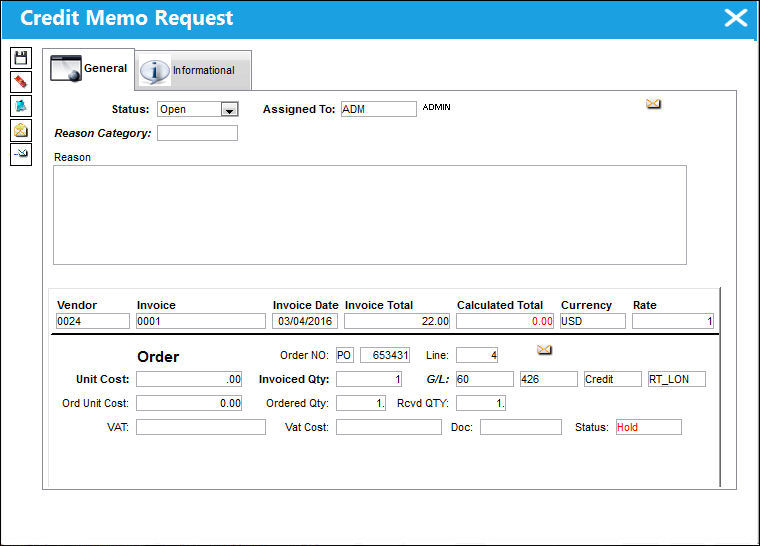Image resolution: width=760 pixels, height=546 pixels.
Task: Click the Calculated Total column label
Action: pos(500,305)
